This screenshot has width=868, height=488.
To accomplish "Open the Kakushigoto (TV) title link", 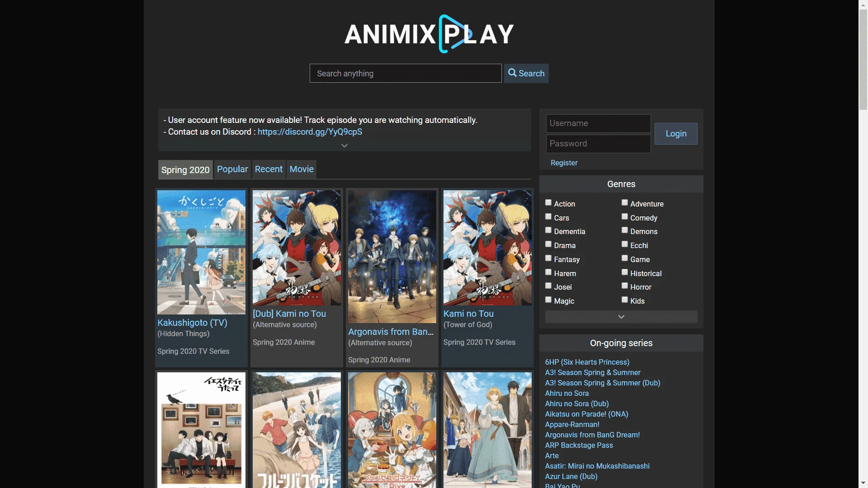I will 192,323.
